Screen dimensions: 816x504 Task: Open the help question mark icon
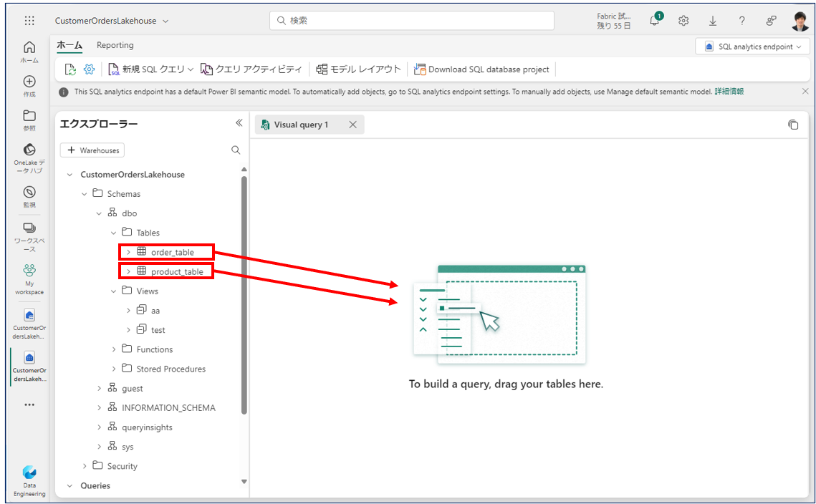click(x=741, y=21)
